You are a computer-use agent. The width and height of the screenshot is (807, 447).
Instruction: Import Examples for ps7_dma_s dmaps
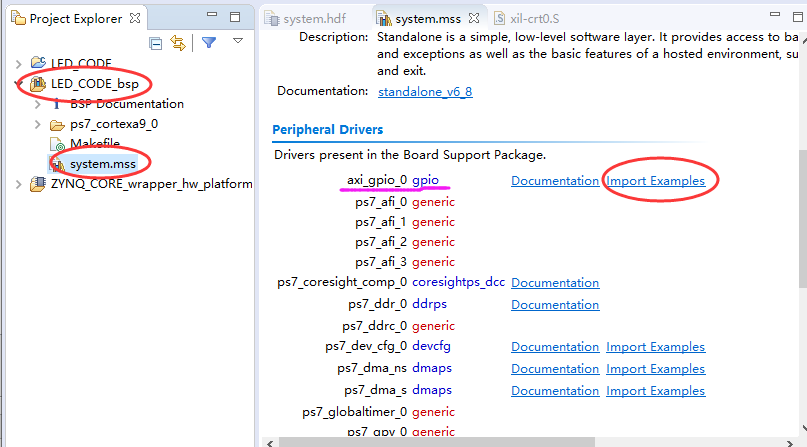coord(655,391)
